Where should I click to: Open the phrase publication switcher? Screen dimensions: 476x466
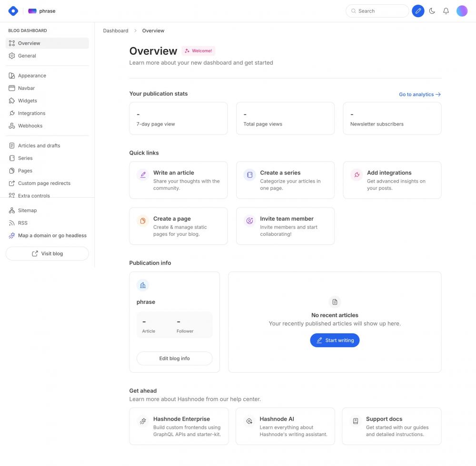tap(42, 11)
